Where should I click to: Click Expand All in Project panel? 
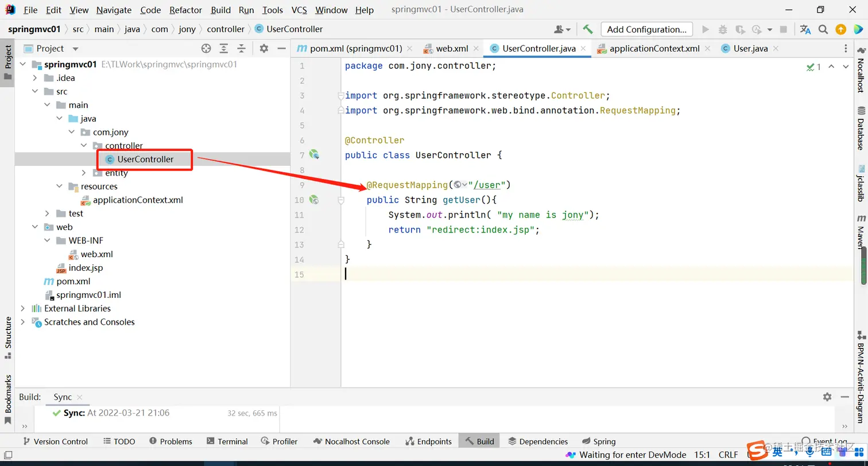pyautogui.click(x=224, y=48)
